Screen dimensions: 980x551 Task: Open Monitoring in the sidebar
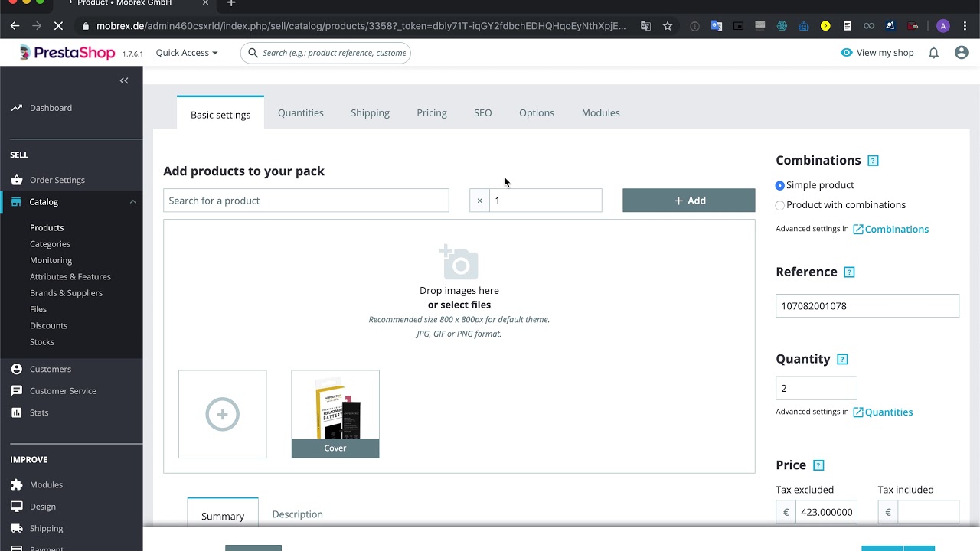click(51, 260)
